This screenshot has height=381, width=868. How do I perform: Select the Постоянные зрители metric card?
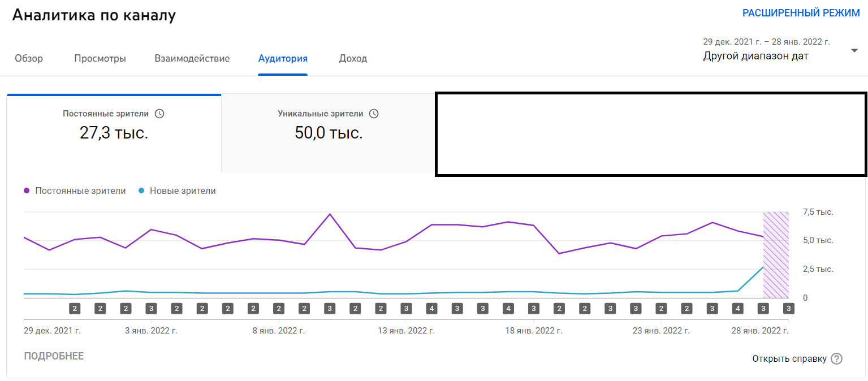point(114,133)
